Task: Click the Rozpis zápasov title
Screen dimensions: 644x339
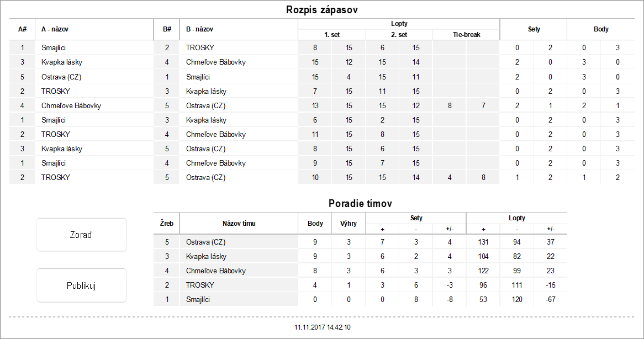Action: [x=322, y=10]
